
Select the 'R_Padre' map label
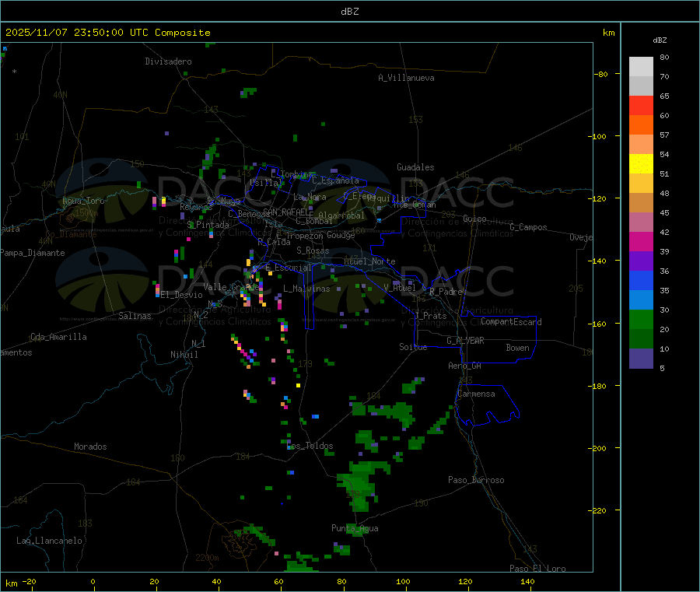pos(446,292)
